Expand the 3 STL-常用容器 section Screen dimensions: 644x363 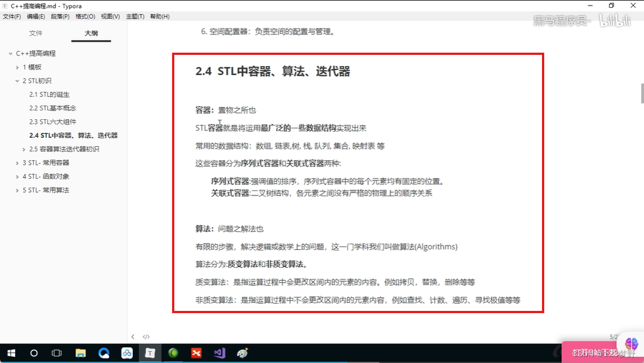point(17,162)
